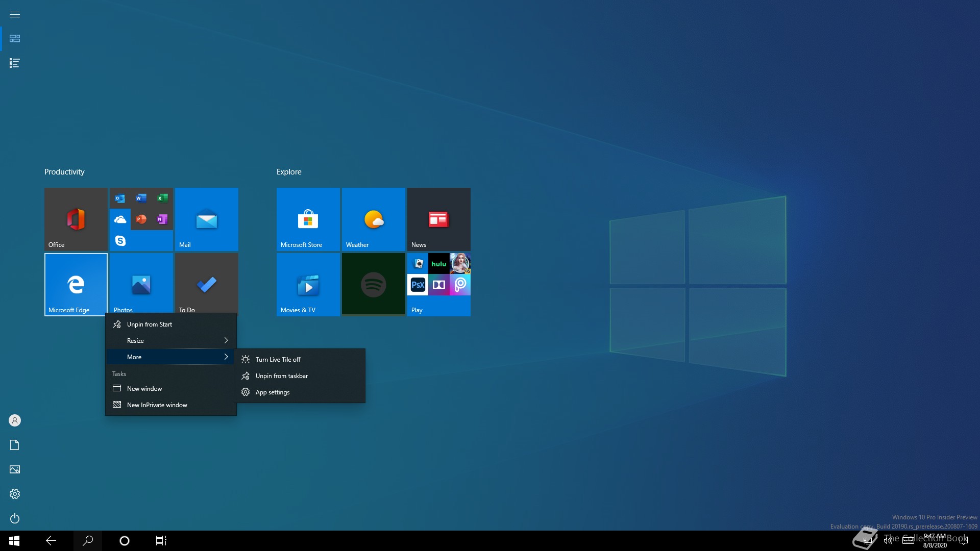980x551 pixels.
Task: Open the Movies & TV tile
Action: pyautogui.click(x=308, y=284)
